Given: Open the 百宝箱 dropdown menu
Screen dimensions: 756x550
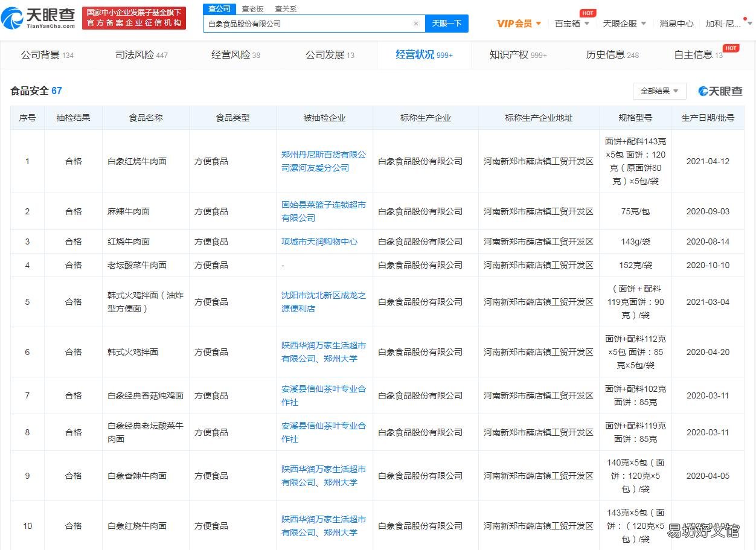Looking at the screenshot, I should pyautogui.click(x=572, y=24).
